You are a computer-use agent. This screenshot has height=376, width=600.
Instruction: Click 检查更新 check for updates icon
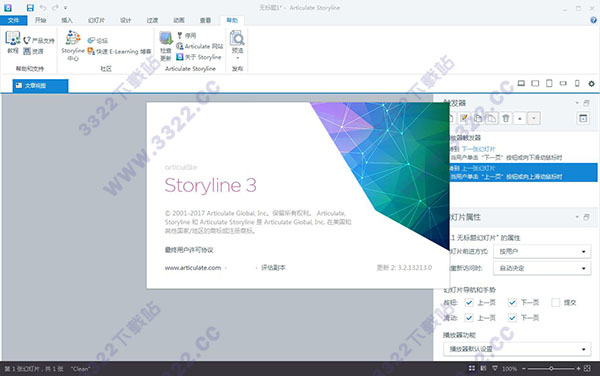click(166, 46)
